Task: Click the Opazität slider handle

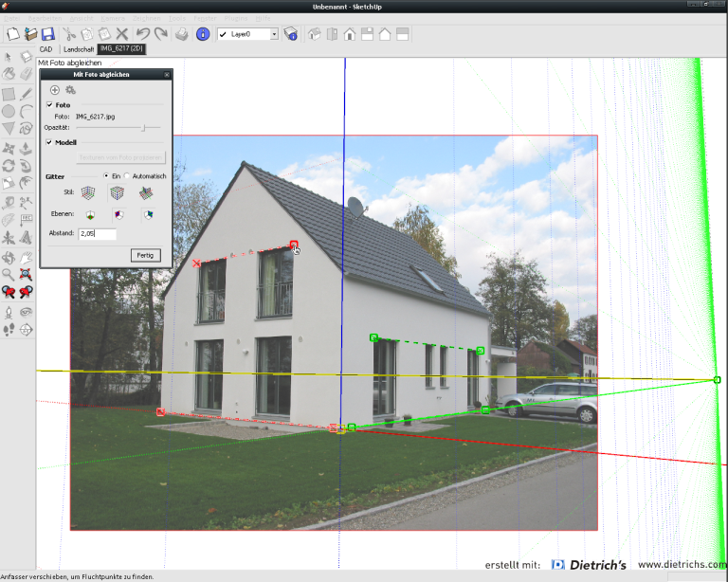Action: pos(144,128)
